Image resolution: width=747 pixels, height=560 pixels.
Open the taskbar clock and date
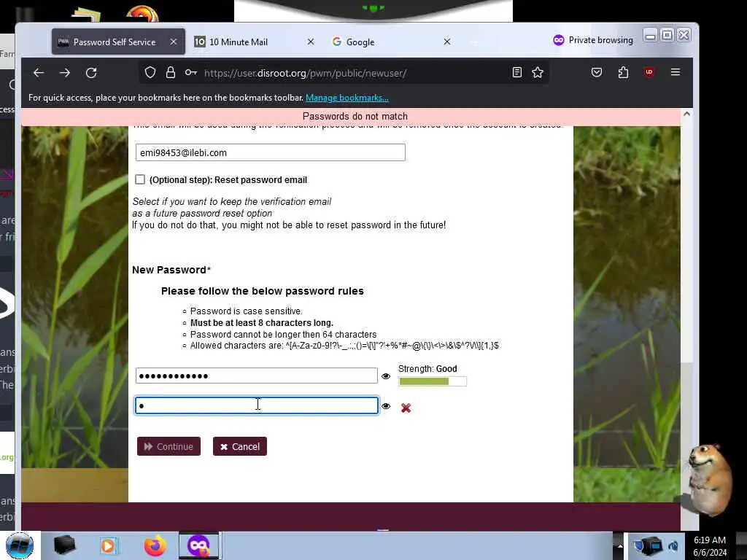[710, 545]
